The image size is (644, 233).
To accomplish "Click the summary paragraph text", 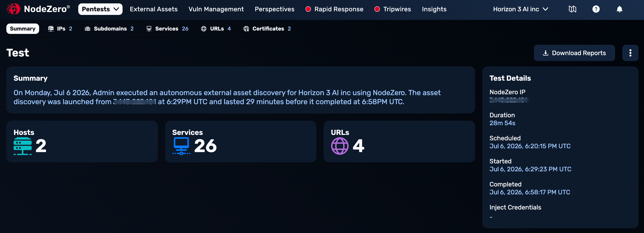I will 227,97.
